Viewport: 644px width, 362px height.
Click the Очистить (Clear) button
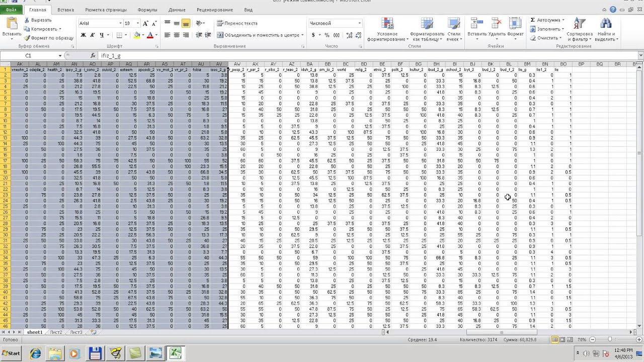pos(545,38)
